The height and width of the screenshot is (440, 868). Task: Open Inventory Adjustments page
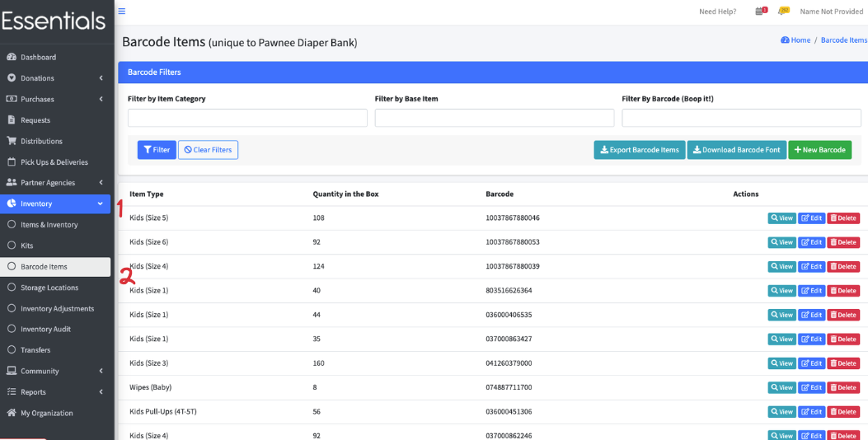[x=55, y=308]
